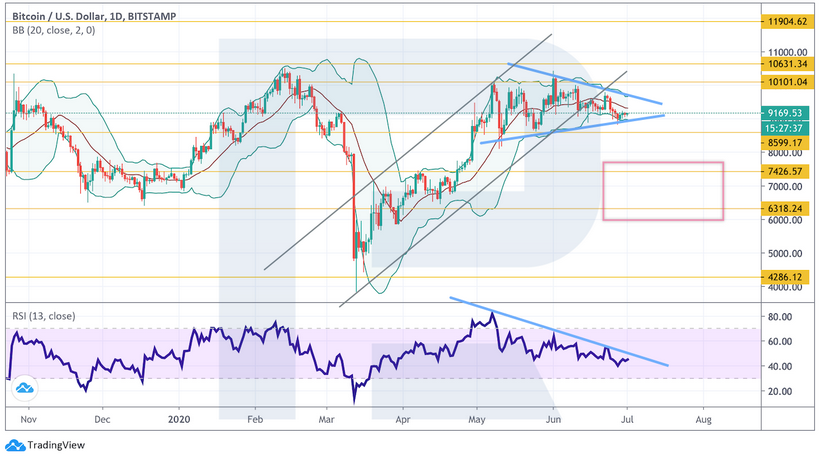Image resolution: width=820 pixels, height=460 pixels.
Task: Select the pink rectangle target zone
Action: pyautogui.click(x=663, y=190)
